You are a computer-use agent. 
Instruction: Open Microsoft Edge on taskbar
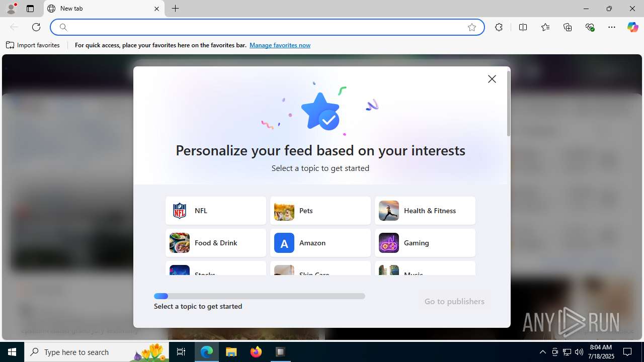(x=207, y=352)
